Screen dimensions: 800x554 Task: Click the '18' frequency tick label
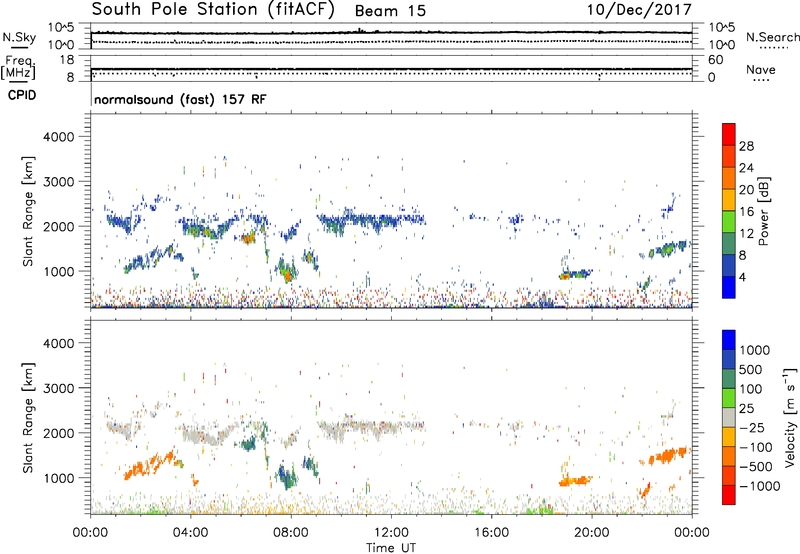click(x=67, y=60)
